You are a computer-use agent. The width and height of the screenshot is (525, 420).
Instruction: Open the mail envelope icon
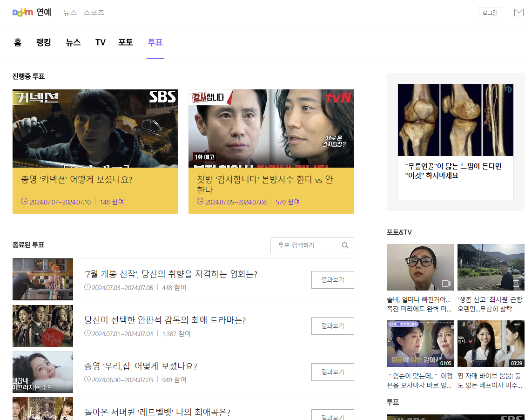tap(518, 13)
